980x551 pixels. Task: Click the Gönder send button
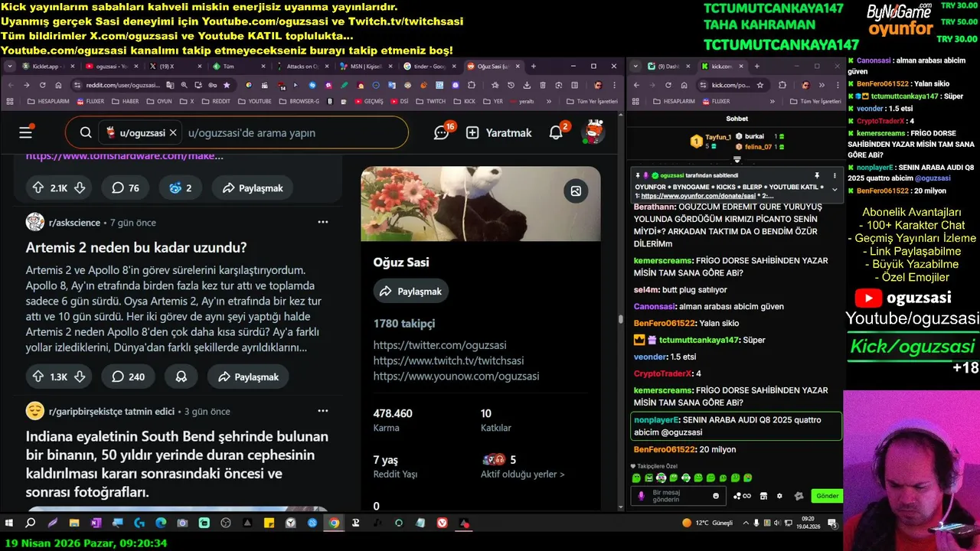[x=827, y=496]
